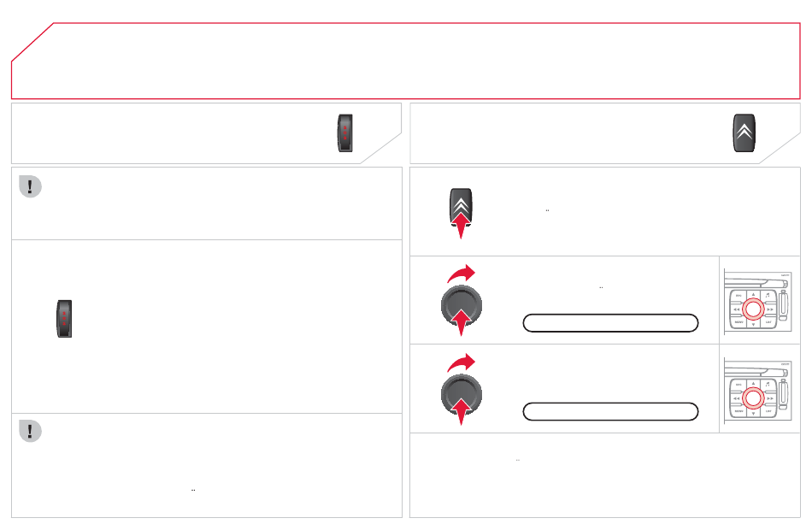Click the empty rounded field beside the second knob
Viewport: 812px width, 530px height.
point(610,412)
